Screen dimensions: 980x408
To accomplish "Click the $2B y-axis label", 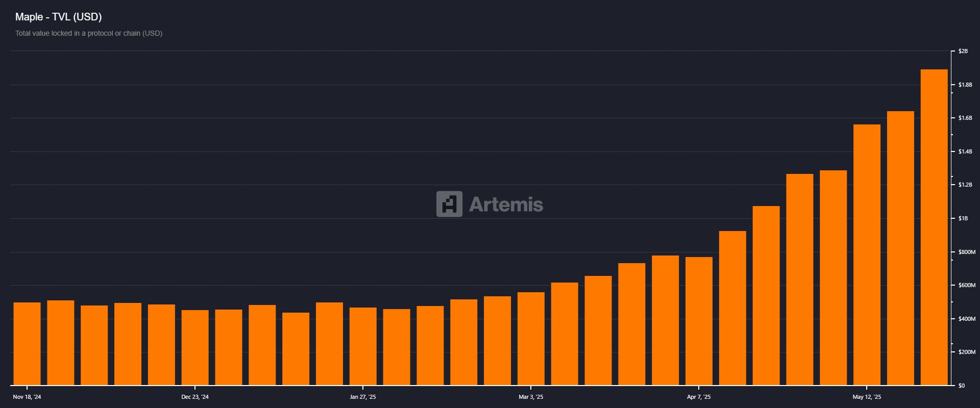I will (963, 51).
